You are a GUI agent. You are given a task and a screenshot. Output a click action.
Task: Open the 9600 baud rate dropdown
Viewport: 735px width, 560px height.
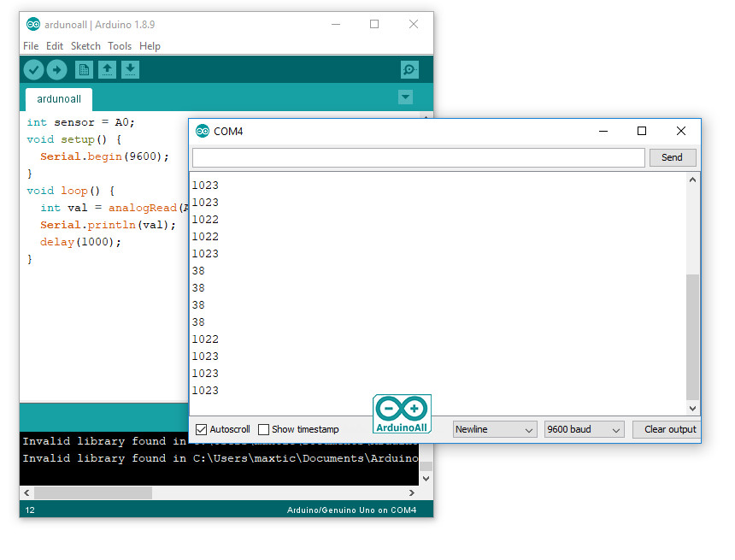pos(584,429)
